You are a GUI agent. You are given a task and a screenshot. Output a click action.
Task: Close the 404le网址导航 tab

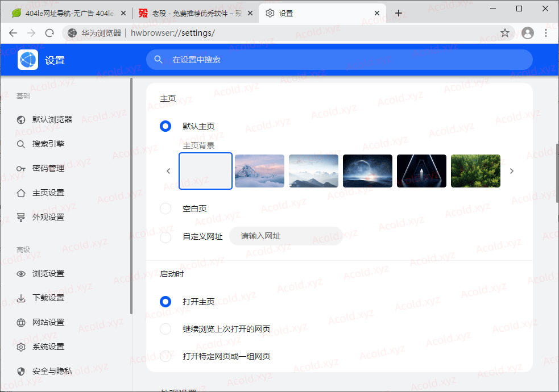coord(123,13)
